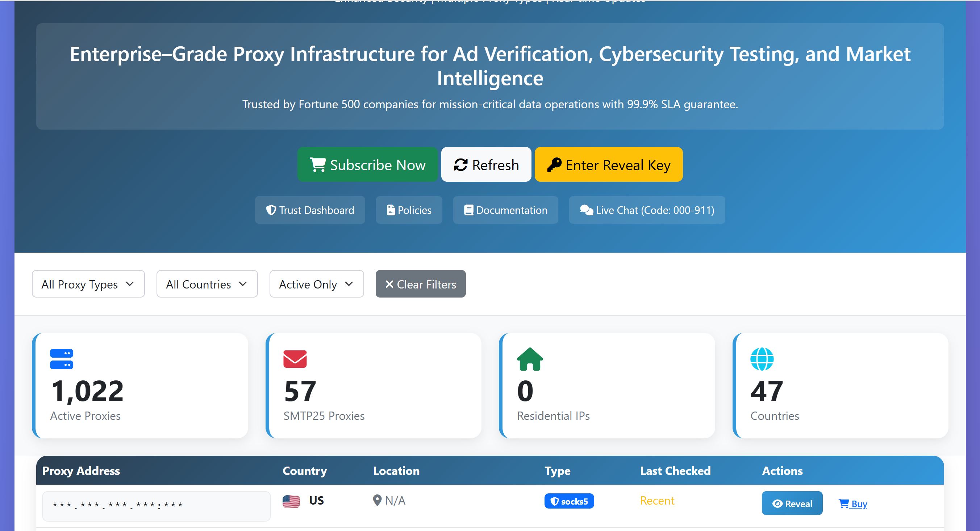Open the Trust Dashboard link

[x=310, y=210]
